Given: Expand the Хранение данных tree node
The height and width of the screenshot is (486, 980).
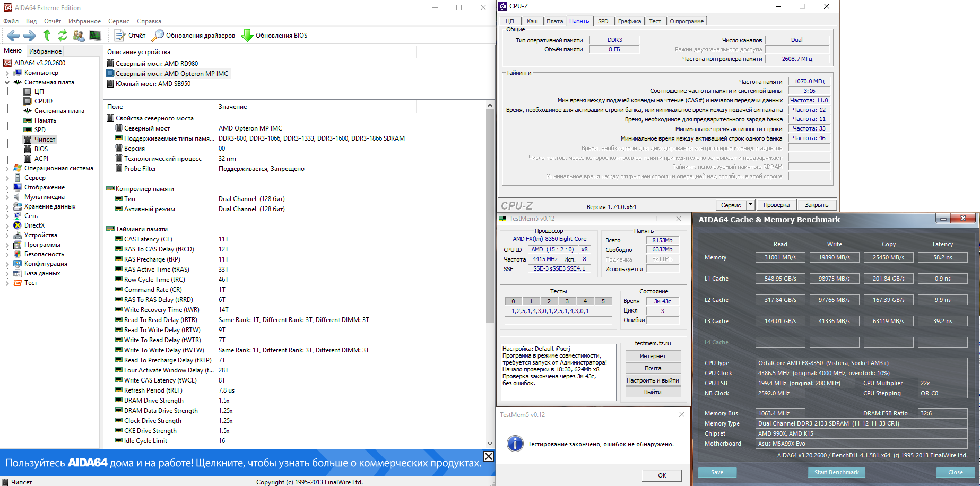Looking at the screenshot, I should point(7,207).
